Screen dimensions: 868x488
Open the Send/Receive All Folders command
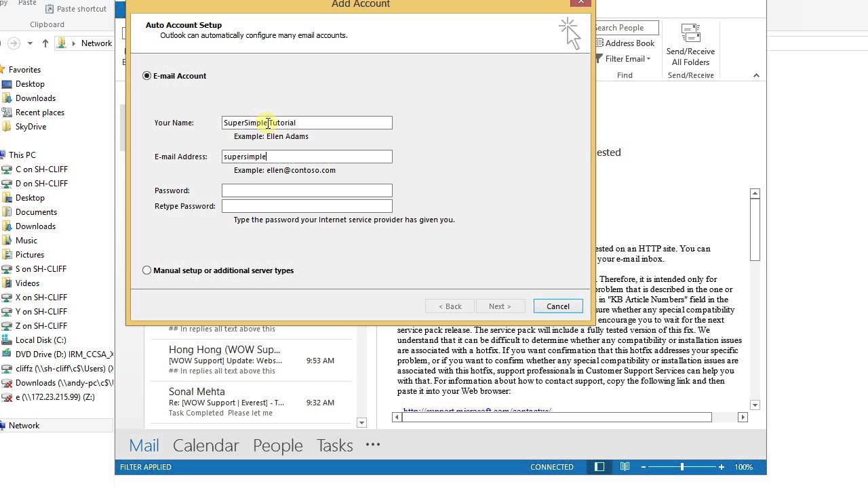(x=690, y=45)
